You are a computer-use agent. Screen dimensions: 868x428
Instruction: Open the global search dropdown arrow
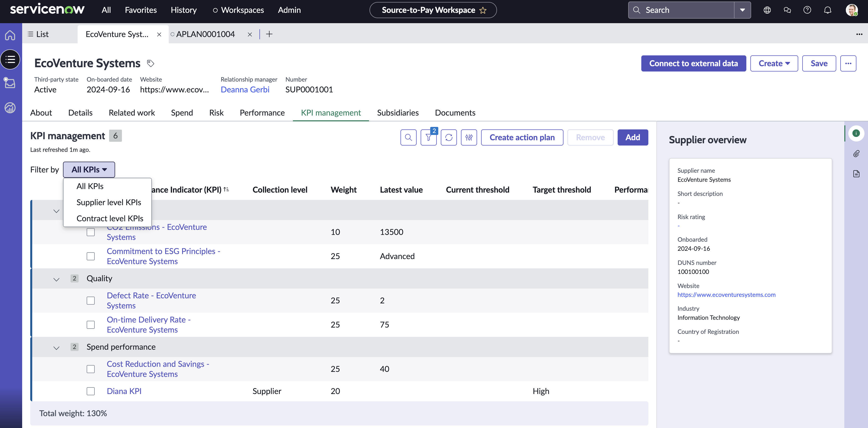[742, 10]
